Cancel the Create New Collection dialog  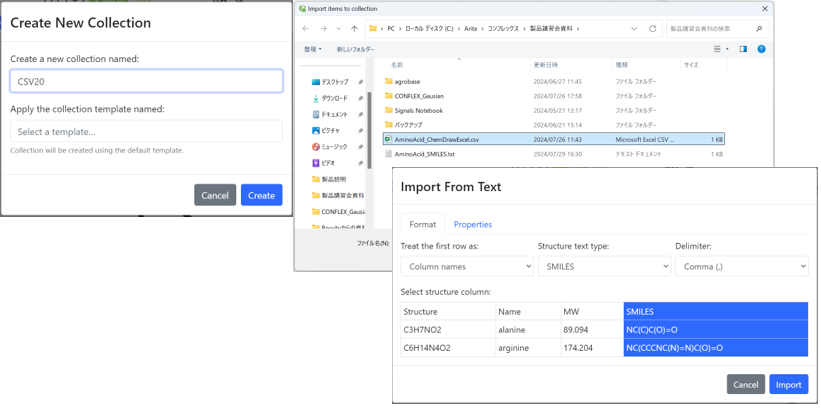coord(215,195)
